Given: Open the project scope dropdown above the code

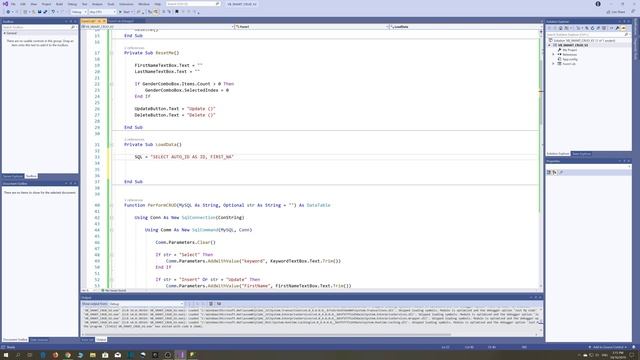Looking at the screenshot, I should [x=157, y=27].
